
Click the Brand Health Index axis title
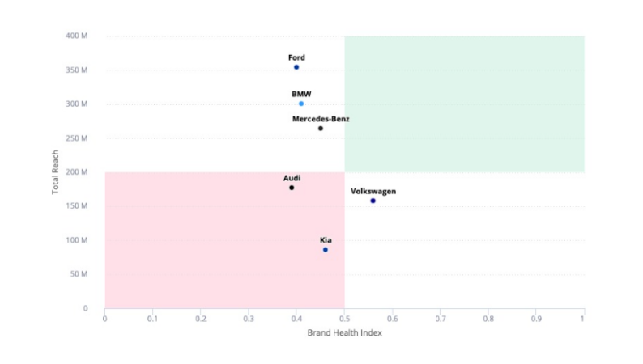click(344, 333)
